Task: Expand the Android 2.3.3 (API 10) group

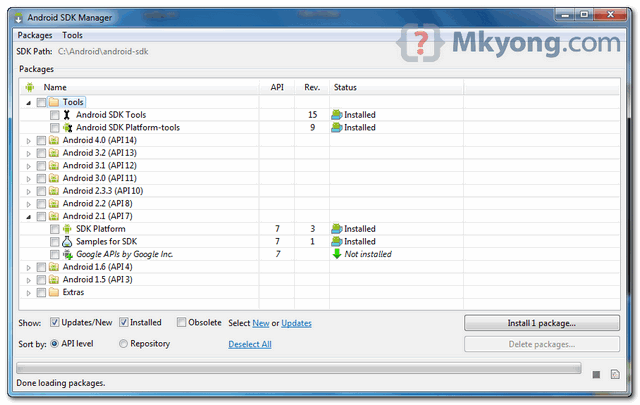Action: (x=29, y=191)
